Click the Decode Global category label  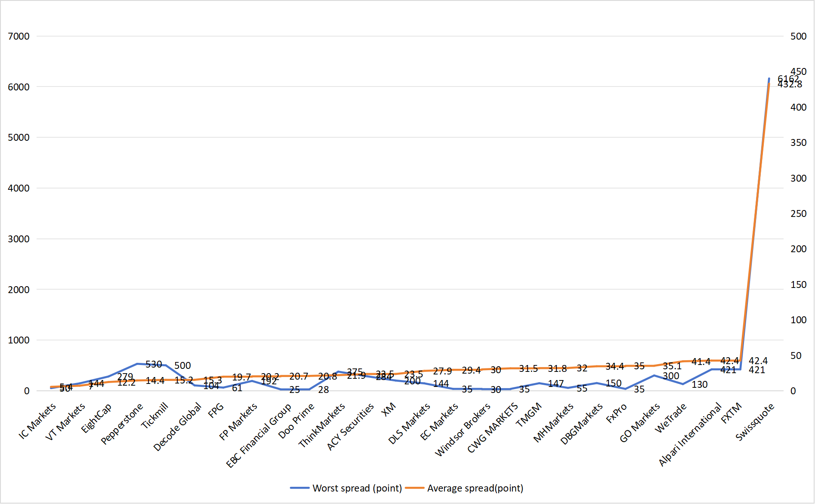click(x=177, y=427)
